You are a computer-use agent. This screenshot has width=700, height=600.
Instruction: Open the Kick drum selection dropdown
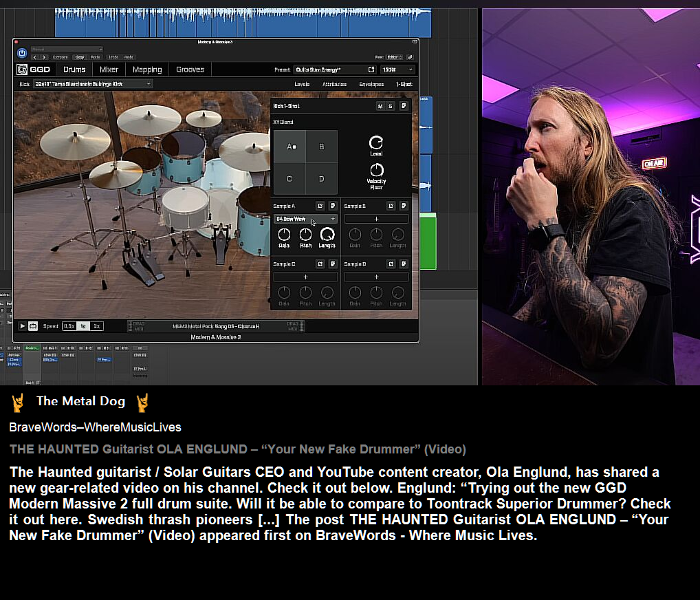(92, 84)
